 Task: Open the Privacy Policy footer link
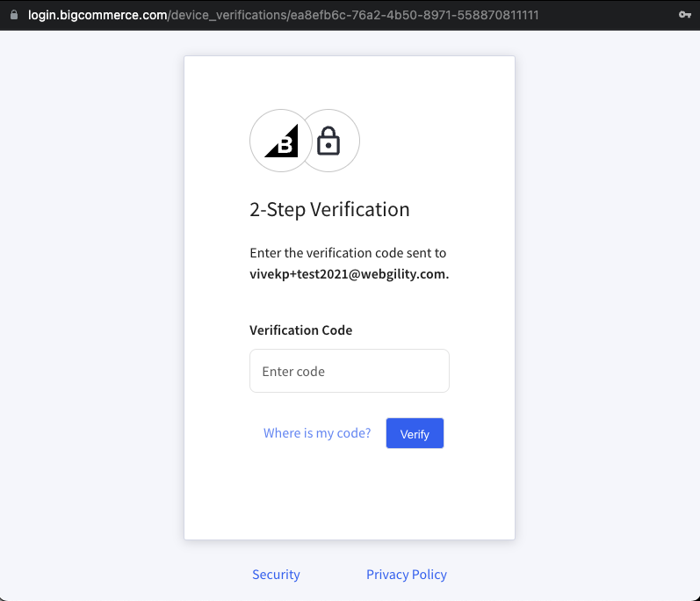coord(407,575)
